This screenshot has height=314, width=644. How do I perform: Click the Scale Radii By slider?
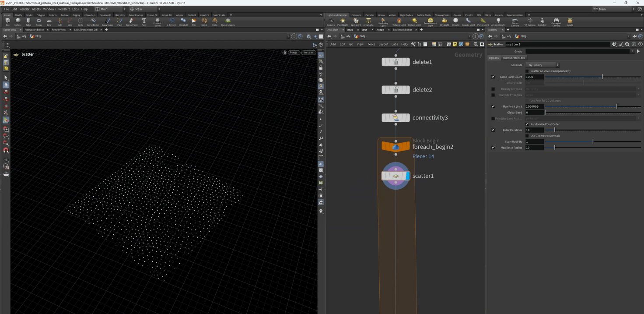click(593, 141)
